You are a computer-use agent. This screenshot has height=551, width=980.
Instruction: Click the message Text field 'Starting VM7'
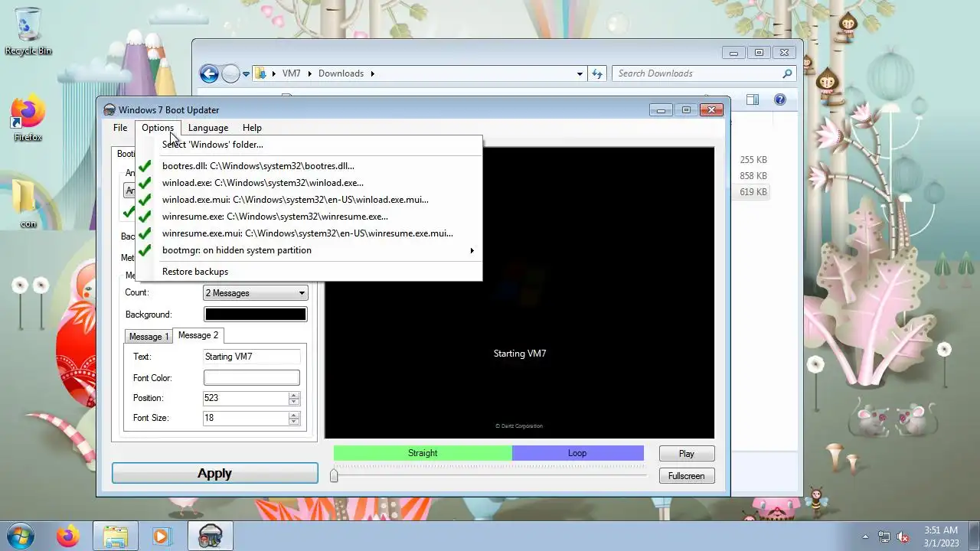point(251,357)
